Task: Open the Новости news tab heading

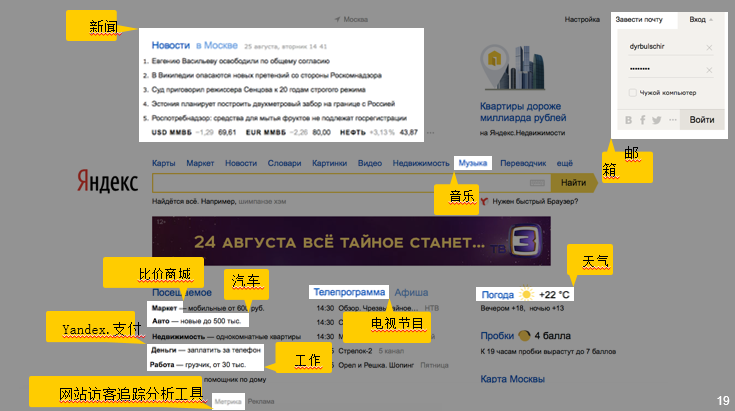Action: (x=171, y=45)
